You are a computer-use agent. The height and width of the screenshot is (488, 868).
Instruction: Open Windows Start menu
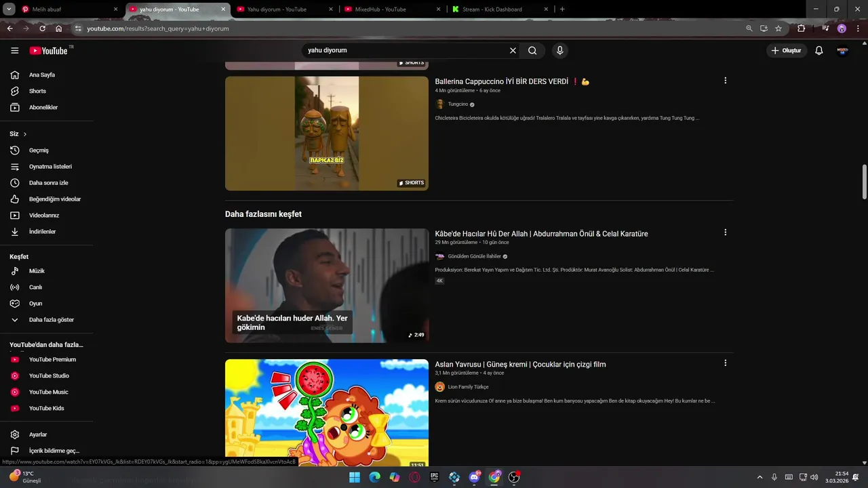point(355,477)
